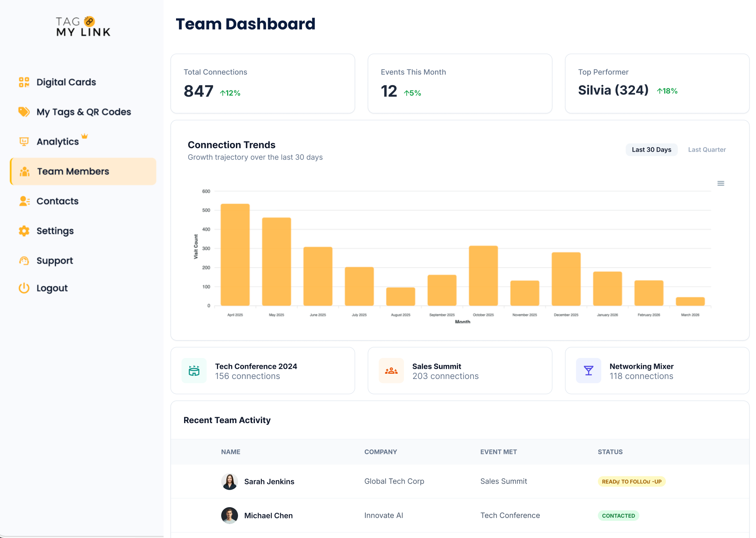Open the Digital Cards section icon
This screenshot has height=538, width=756.
point(24,82)
